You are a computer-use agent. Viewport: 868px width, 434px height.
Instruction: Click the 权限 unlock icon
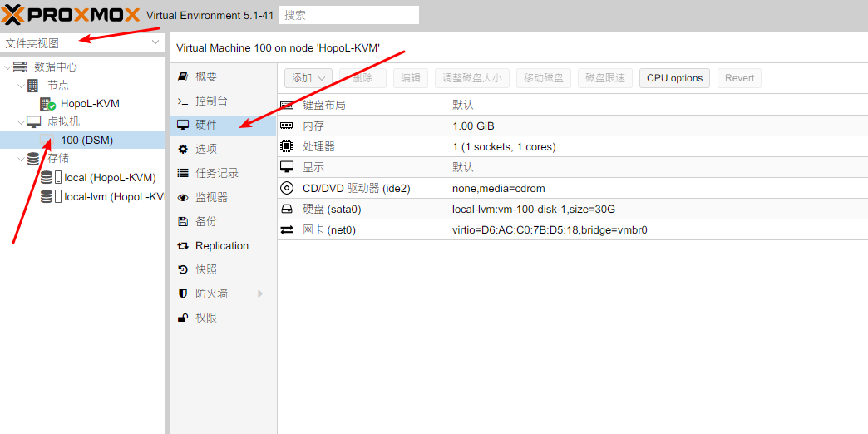183,318
